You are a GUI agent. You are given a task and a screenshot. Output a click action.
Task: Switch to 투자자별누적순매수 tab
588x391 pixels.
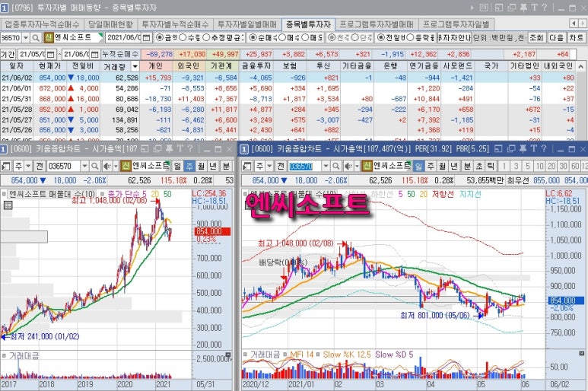tap(175, 24)
